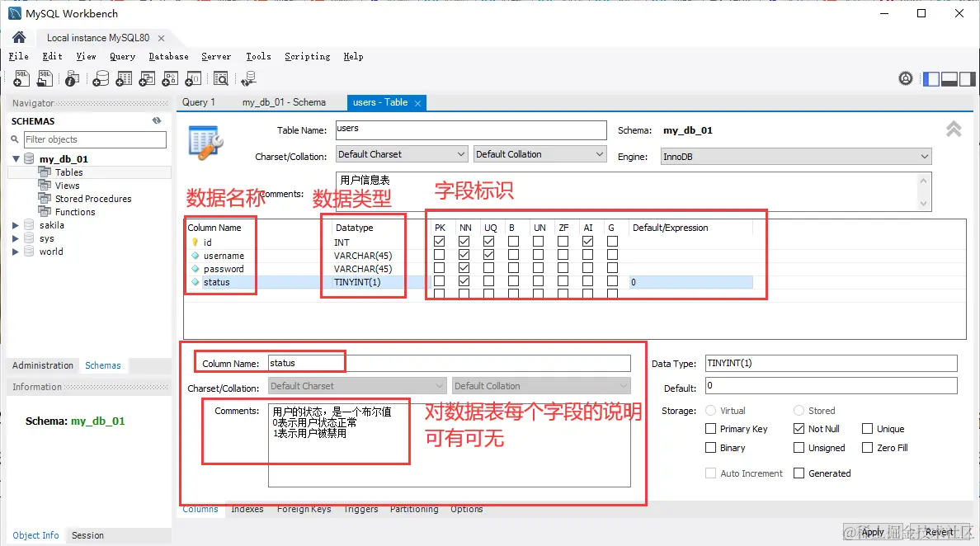Click the Table Name input field
Screen dimensions: 980x546
(x=471, y=129)
